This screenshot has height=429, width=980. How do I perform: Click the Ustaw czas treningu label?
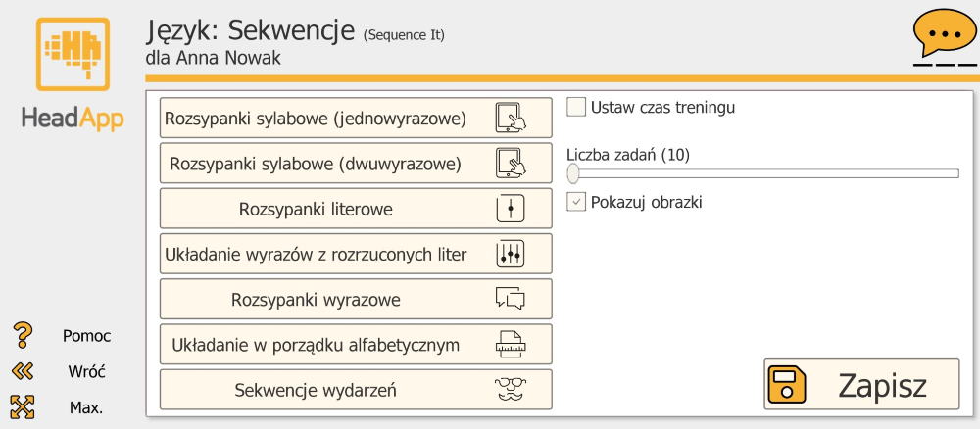[x=662, y=108]
